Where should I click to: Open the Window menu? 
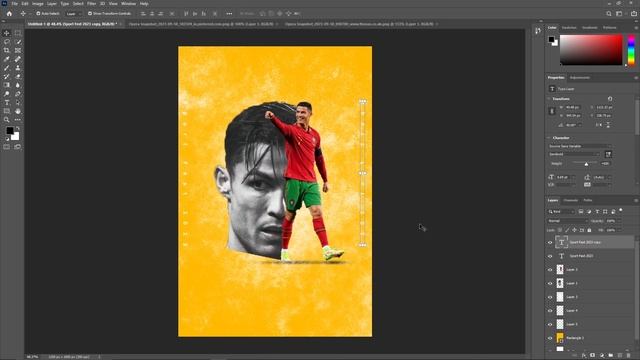pos(128,4)
